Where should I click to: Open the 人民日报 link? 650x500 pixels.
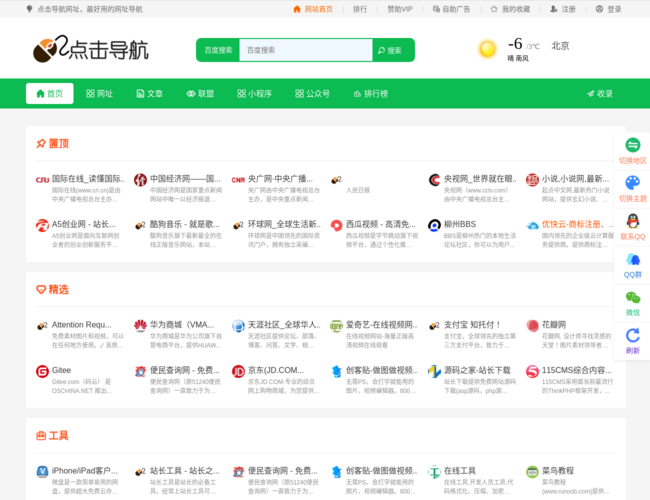coord(358,190)
